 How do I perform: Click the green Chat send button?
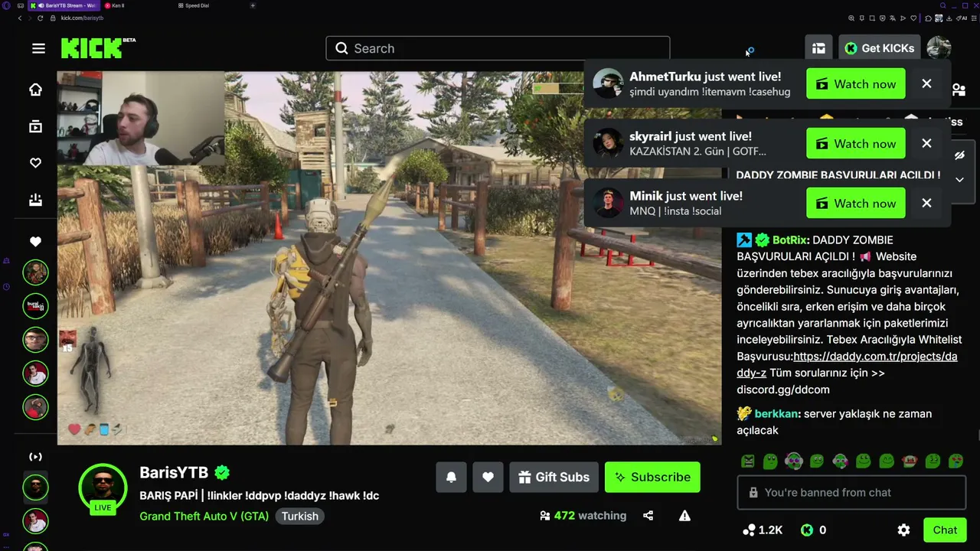click(945, 530)
